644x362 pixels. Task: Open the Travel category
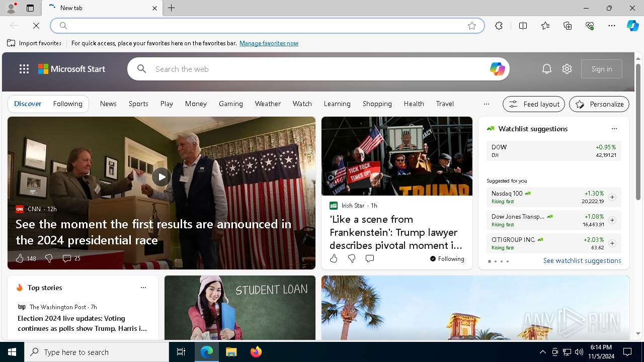(x=445, y=104)
